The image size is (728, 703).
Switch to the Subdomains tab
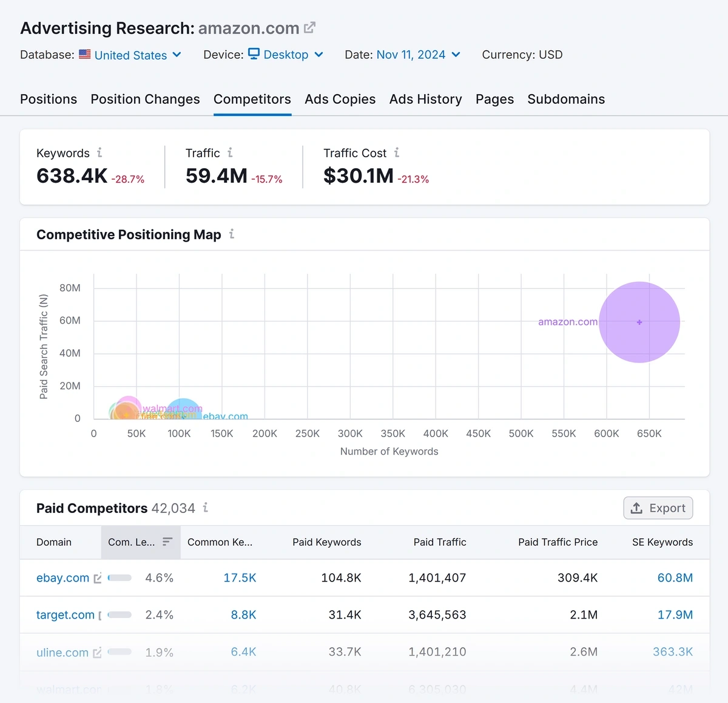point(566,99)
